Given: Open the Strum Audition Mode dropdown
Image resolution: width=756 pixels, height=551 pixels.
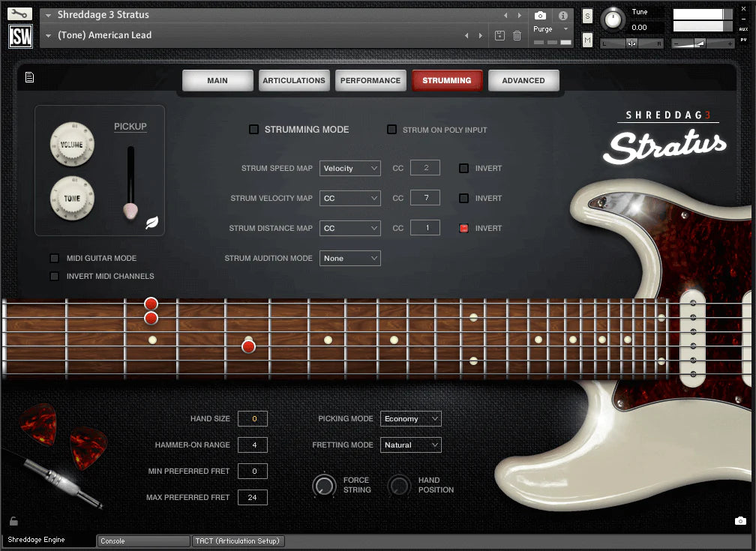Looking at the screenshot, I should point(349,258).
